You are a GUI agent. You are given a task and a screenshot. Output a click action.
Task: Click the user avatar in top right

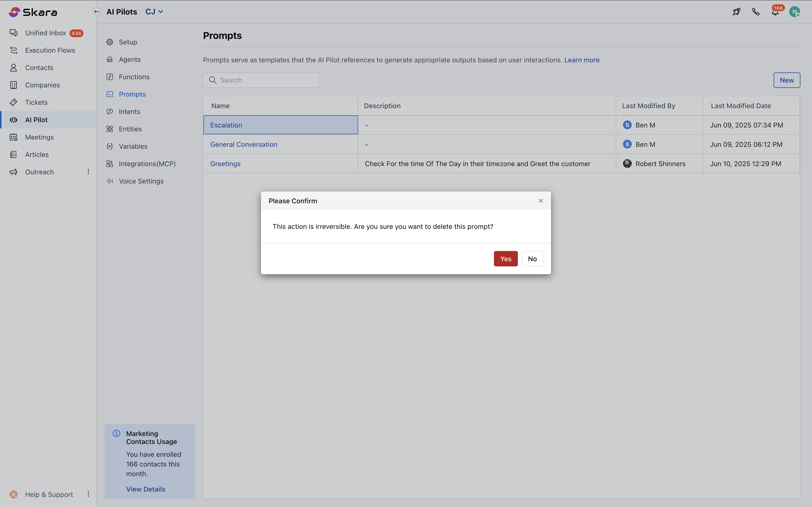[x=794, y=12]
